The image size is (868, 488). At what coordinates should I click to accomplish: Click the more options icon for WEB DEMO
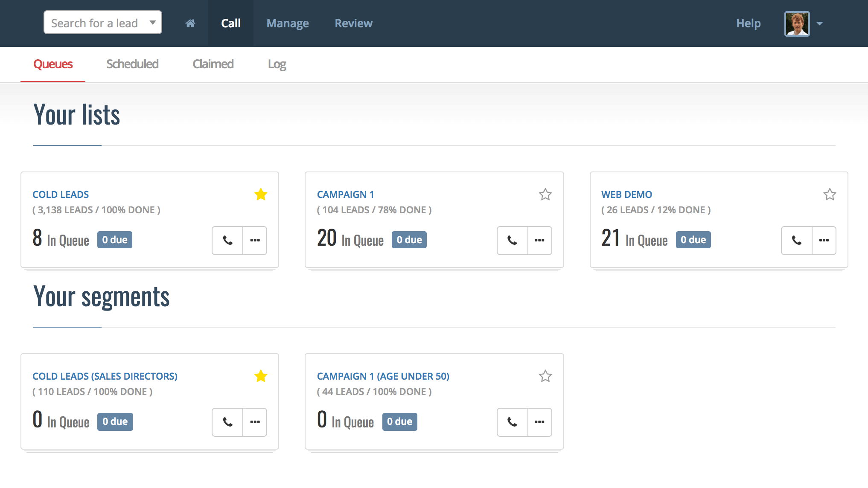823,240
